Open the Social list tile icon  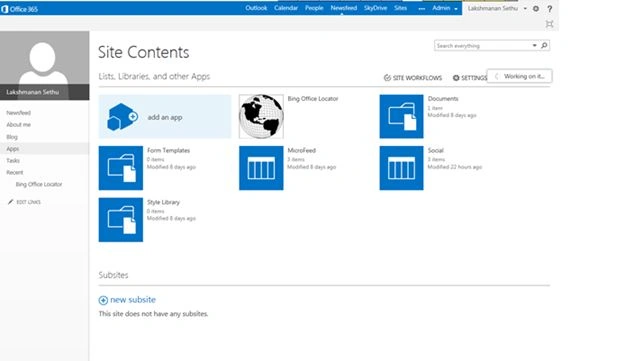(401, 168)
